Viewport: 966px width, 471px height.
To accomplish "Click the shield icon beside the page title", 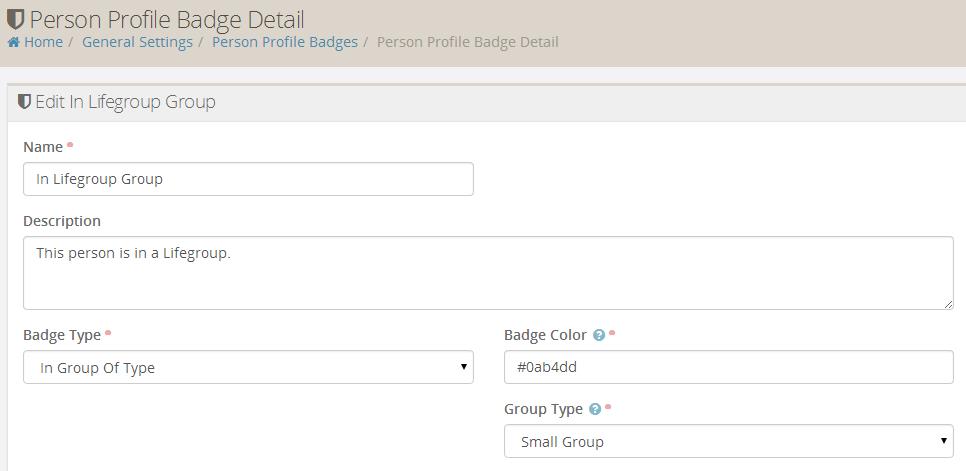I will [x=15, y=19].
